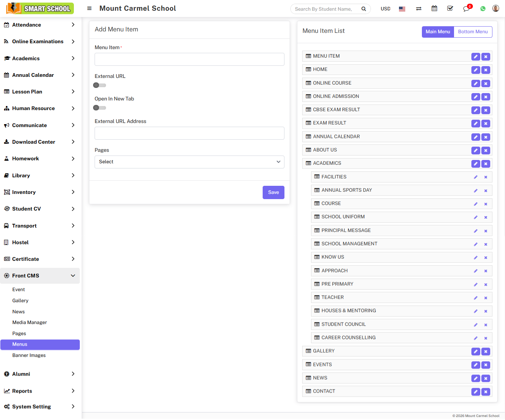The width and height of the screenshot is (505, 420).
Task: Open the WhatsApp icon in header
Action: pos(483,8)
